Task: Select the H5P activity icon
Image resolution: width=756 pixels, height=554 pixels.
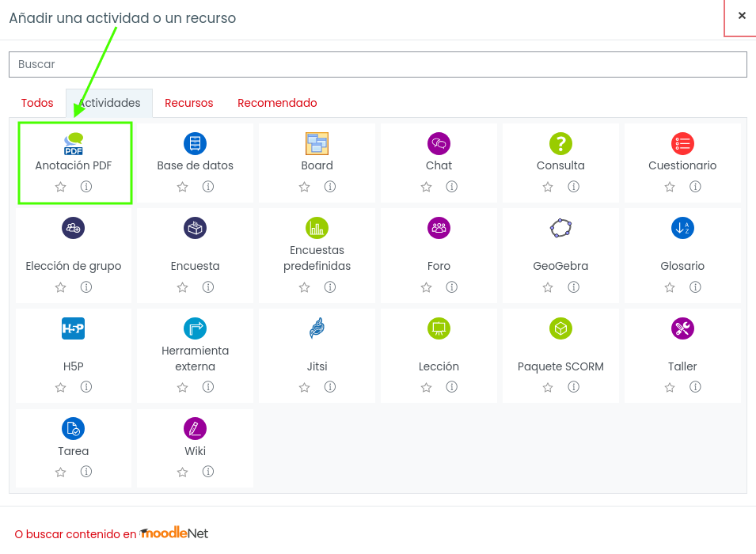Action: [74, 328]
